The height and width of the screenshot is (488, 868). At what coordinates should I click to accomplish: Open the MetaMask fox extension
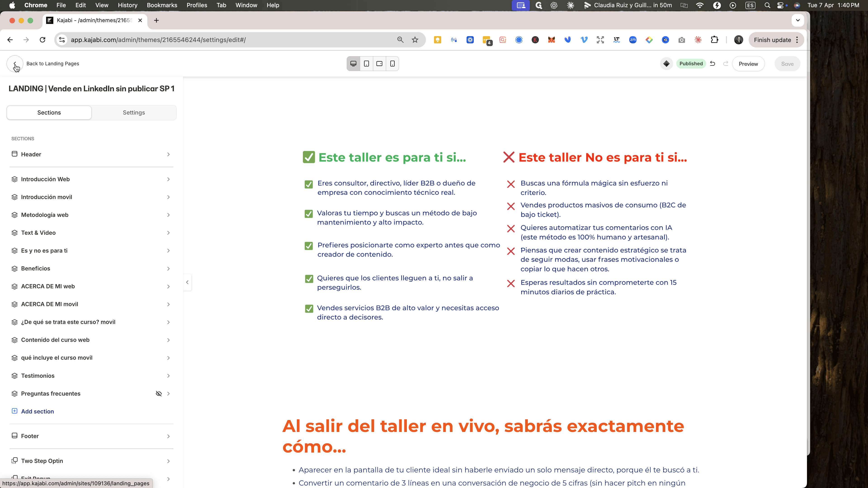pyautogui.click(x=551, y=40)
